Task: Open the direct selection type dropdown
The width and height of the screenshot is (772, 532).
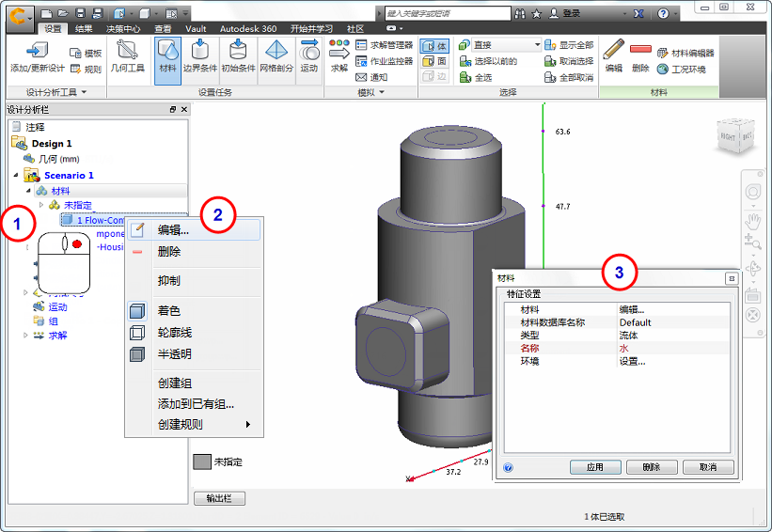Action: tap(507, 45)
